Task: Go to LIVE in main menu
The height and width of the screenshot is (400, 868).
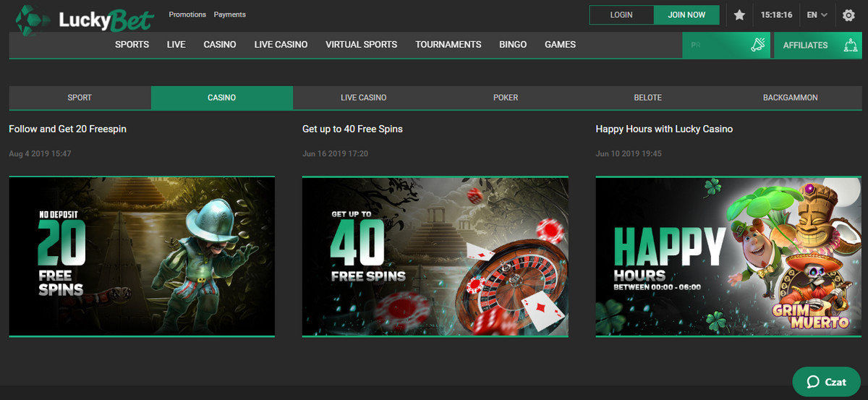Action: coord(176,45)
